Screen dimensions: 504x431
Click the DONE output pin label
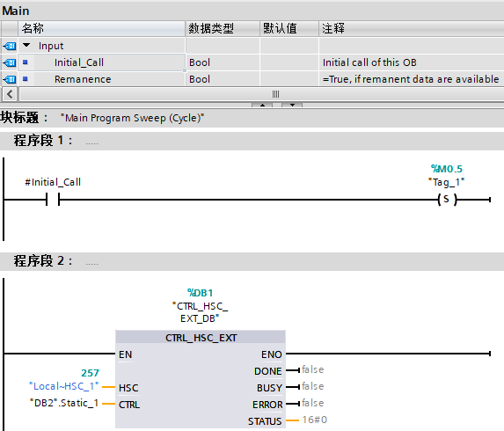click(x=267, y=371)
